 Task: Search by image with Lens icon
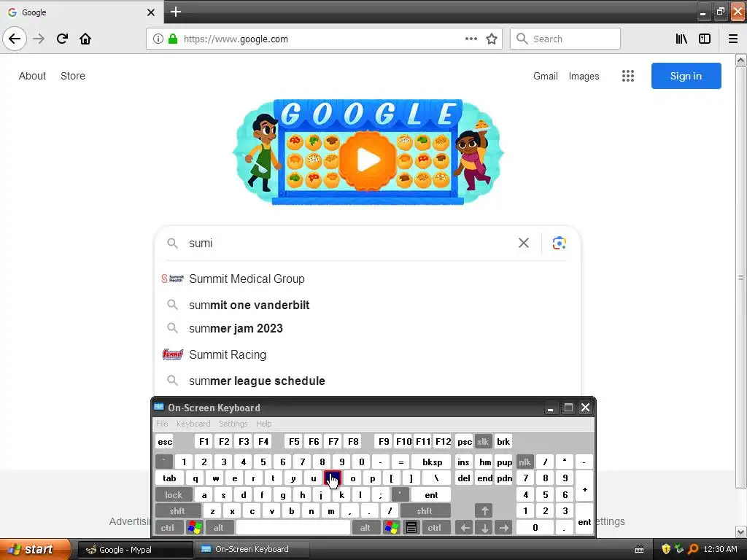560,243
